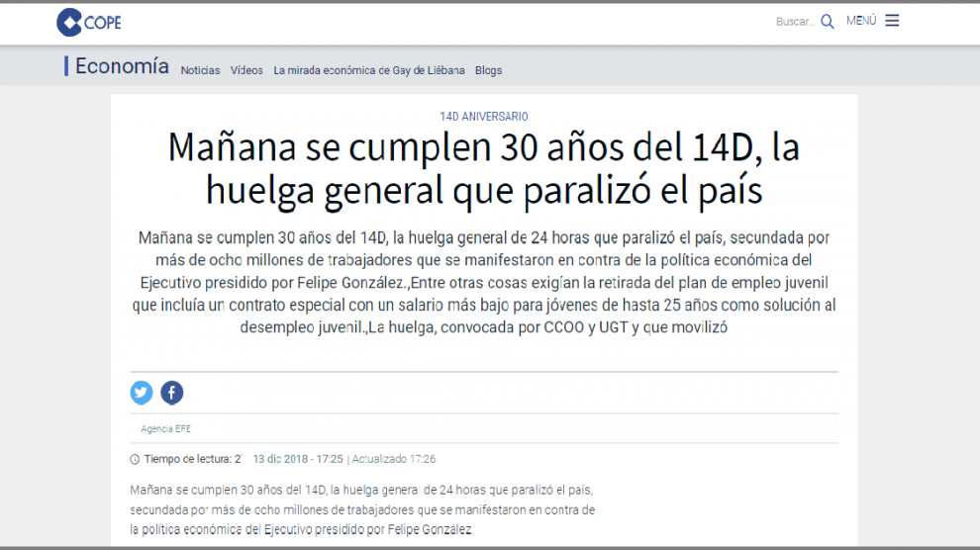Select the Blogs navigation item

pyautogui.click(x=488, y=70)
